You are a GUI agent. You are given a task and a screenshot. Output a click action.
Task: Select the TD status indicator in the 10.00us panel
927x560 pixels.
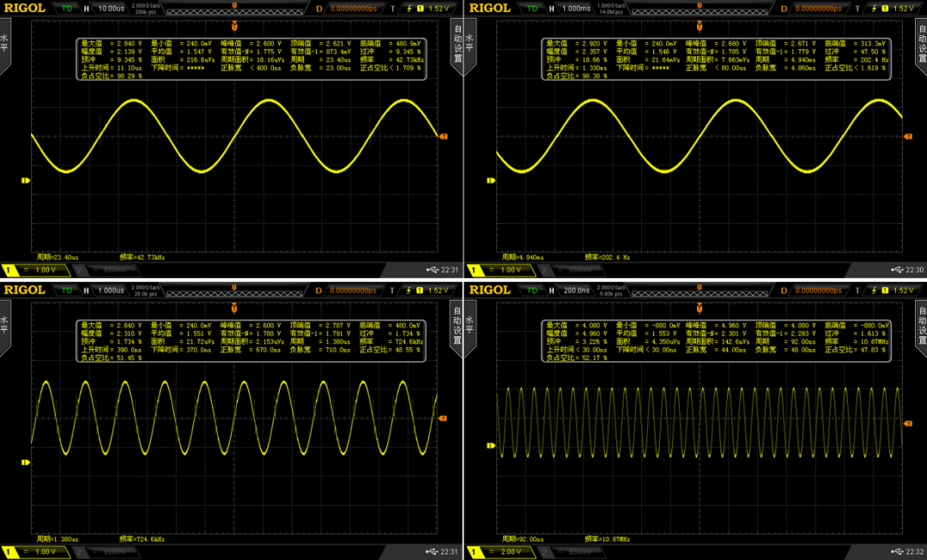[x=67, y=9]
